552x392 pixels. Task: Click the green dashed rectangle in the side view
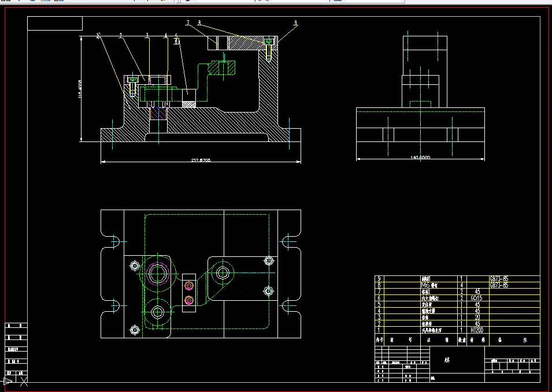(420, 104)
